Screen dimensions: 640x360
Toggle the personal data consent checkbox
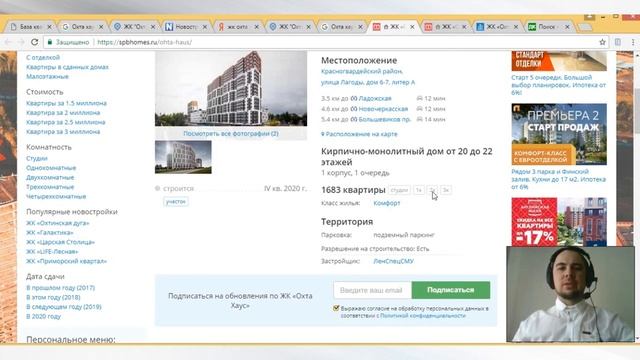(336, 308)
